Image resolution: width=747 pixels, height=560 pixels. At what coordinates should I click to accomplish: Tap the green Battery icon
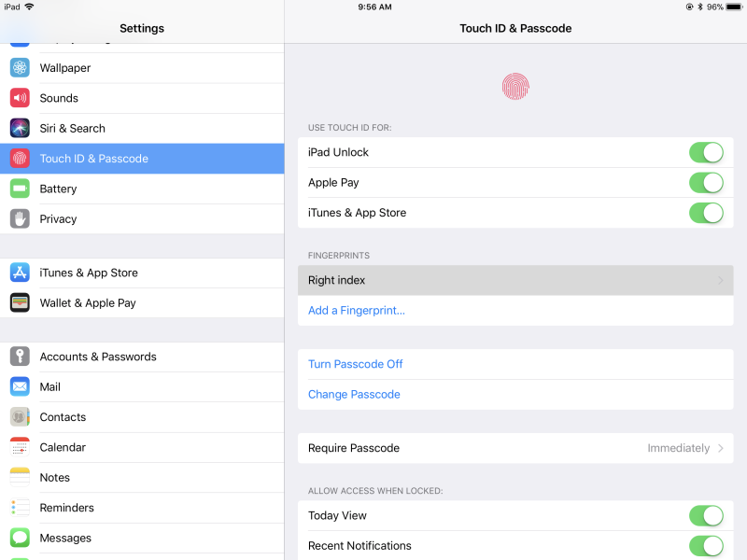[x=20, y=189]
